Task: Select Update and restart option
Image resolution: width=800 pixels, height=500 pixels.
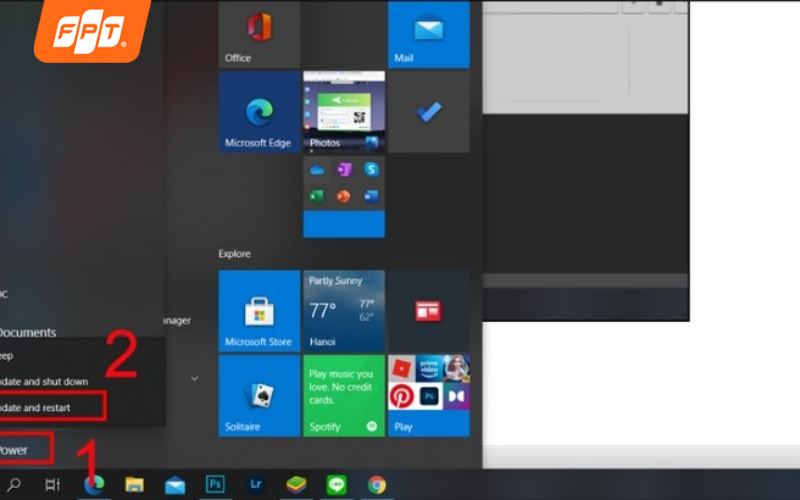Action: pos(53,407)
